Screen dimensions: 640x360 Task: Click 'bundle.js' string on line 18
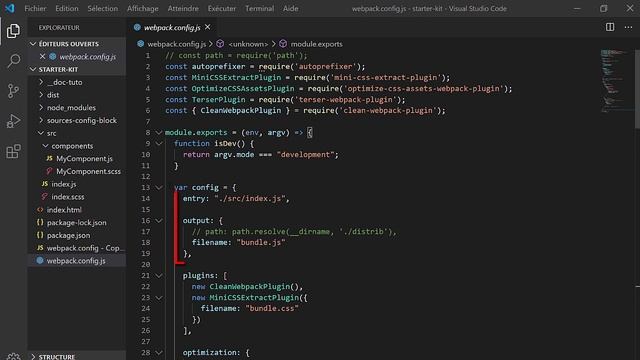coord(261,242)
